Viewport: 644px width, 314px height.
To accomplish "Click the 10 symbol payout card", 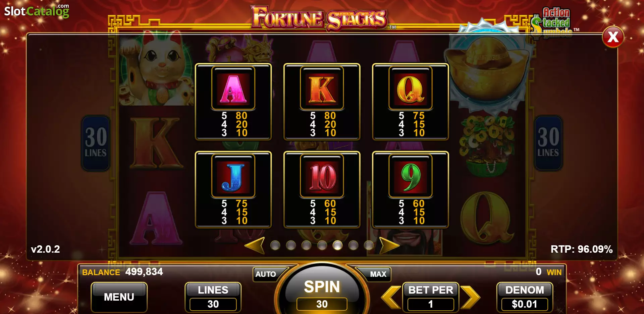I will 322,190.
